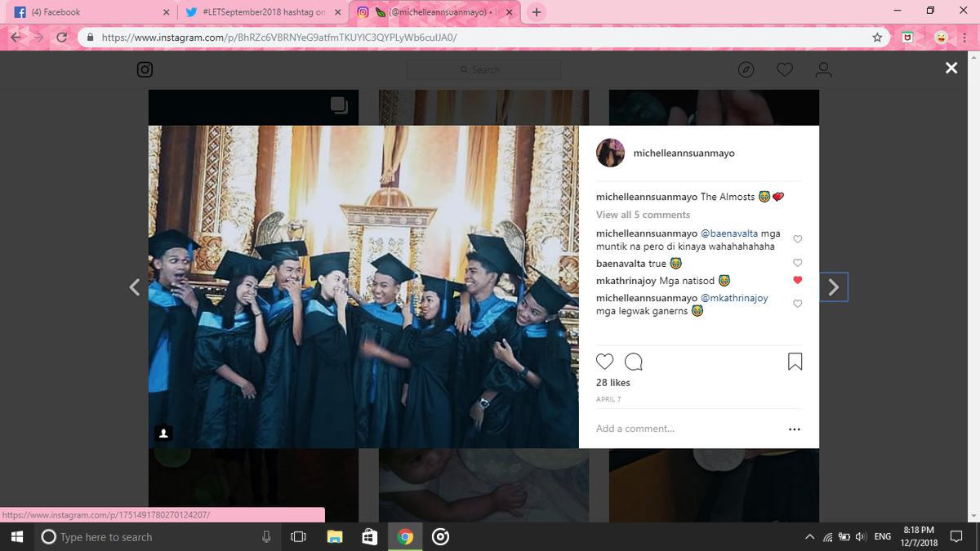Click the browser Back arrow

[16, 38]
